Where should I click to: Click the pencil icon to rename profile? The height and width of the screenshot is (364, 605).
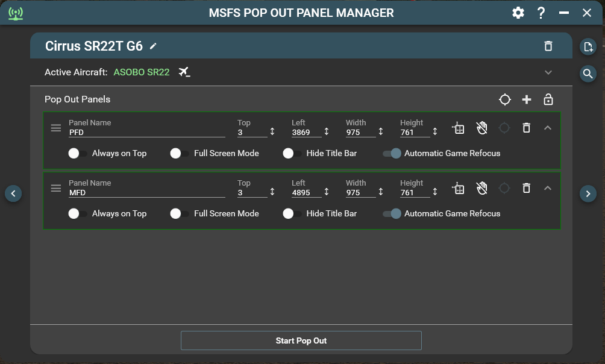153,46
